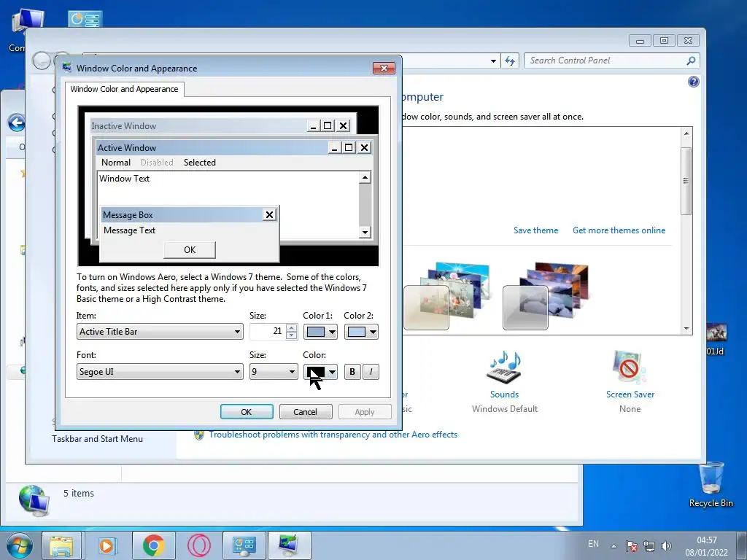
Task: Click the EN language indicator
Action: [x=593, y=544]
